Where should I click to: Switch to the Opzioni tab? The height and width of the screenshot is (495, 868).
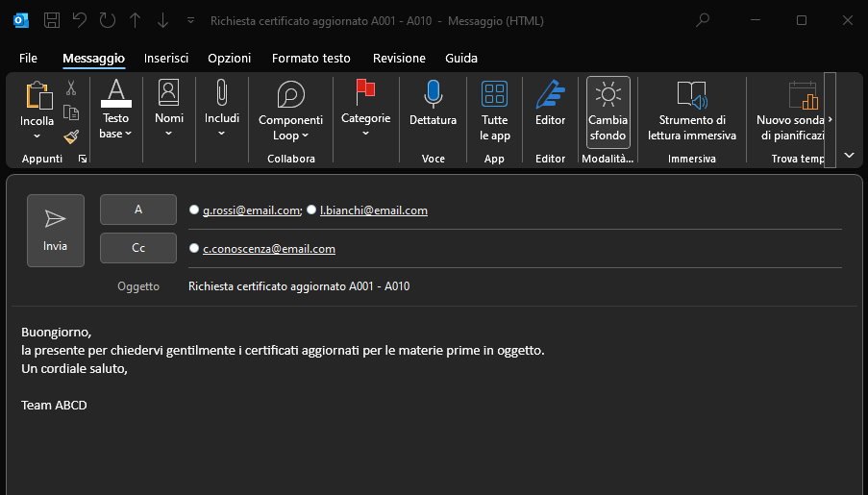(229, 58)
